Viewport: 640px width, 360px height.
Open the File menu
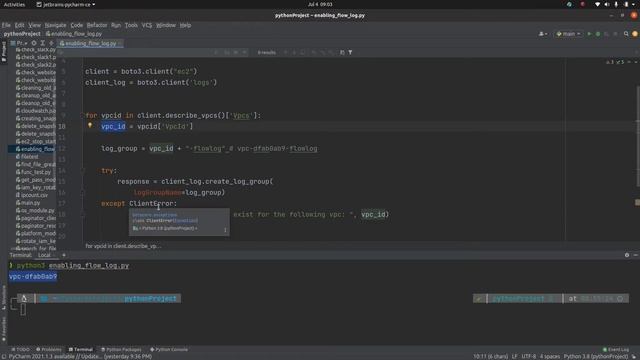tap(6, 25)
